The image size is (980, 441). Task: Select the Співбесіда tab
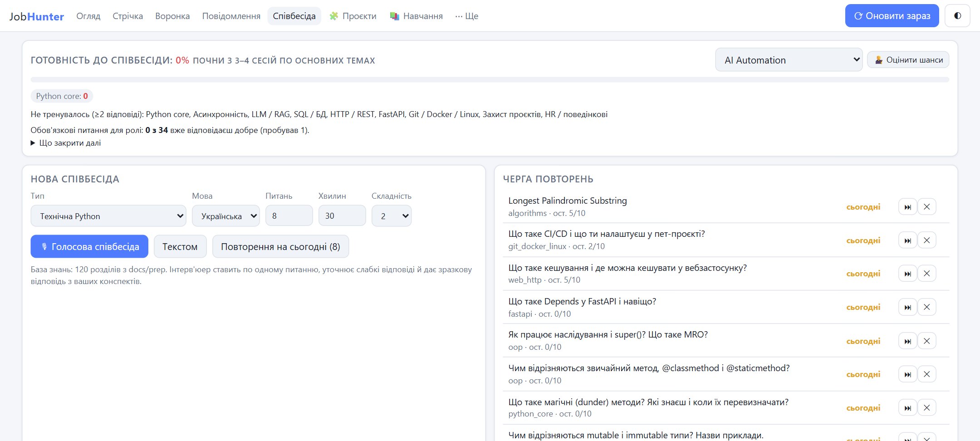click(294, 16)
